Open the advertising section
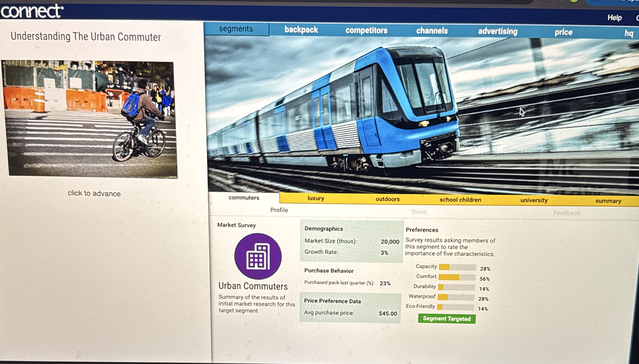Viewport: 639px width, 364px height. [x=498, y=32]
